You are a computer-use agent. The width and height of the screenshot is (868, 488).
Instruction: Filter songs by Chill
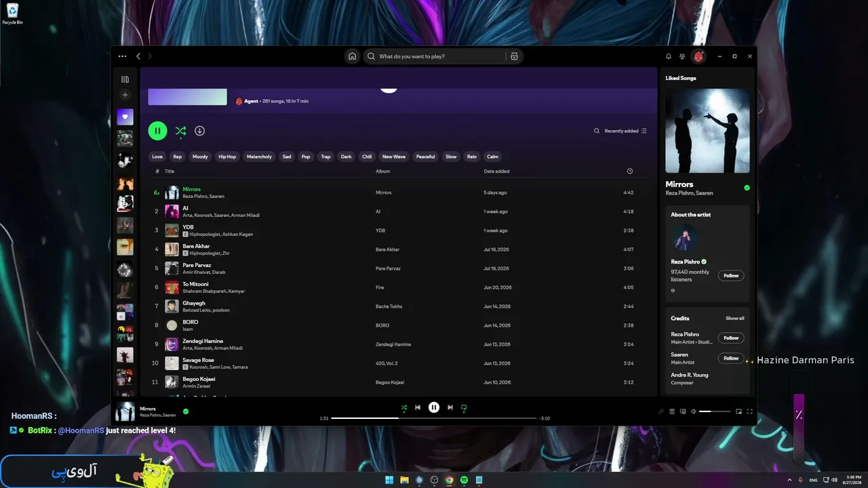(367, 157)
